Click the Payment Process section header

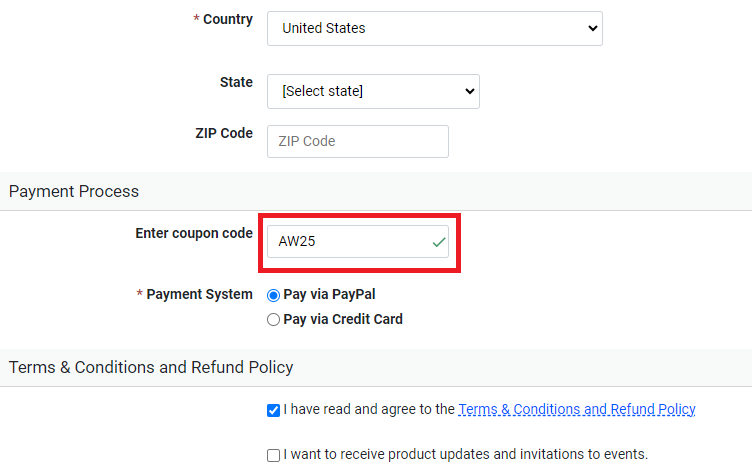coord(74,191)
